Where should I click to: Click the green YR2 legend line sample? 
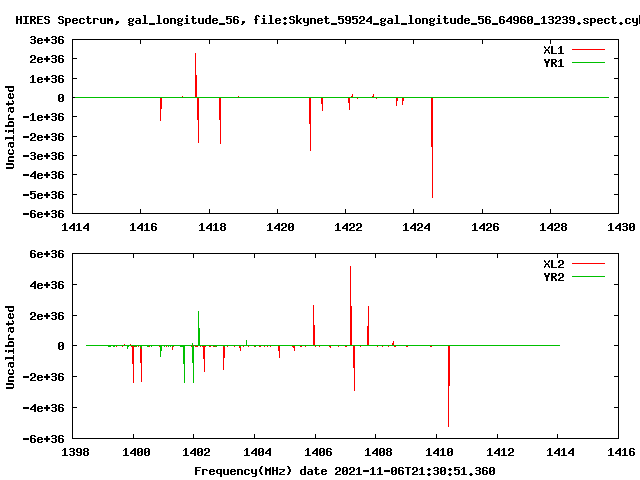[588, 277]
